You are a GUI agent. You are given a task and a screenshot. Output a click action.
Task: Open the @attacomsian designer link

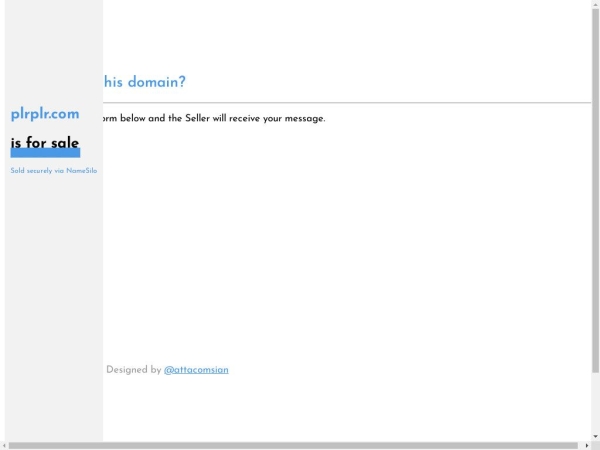click(196, 370)
